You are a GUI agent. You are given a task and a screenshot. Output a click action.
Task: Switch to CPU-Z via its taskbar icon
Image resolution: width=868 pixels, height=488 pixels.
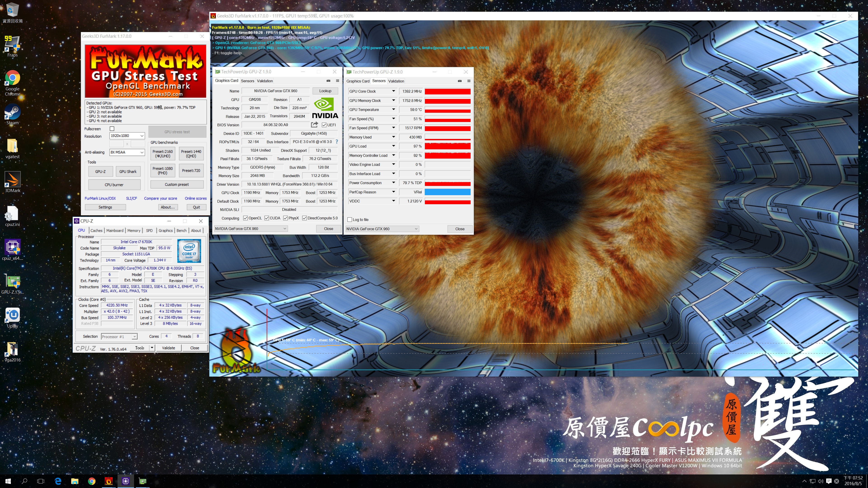point(125,481)
